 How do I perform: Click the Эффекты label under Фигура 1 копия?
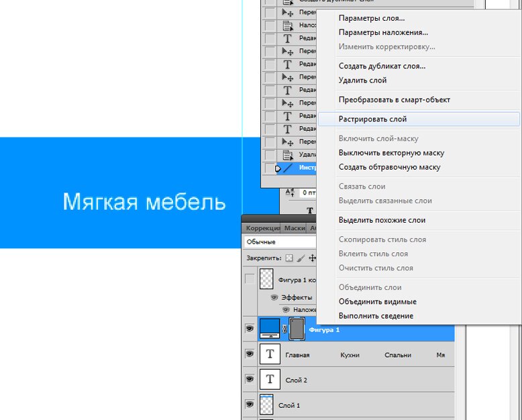pos(297,297)
